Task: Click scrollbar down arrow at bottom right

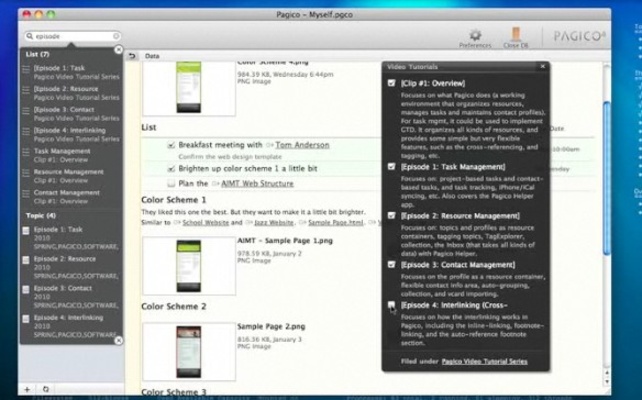Action: 606,382
